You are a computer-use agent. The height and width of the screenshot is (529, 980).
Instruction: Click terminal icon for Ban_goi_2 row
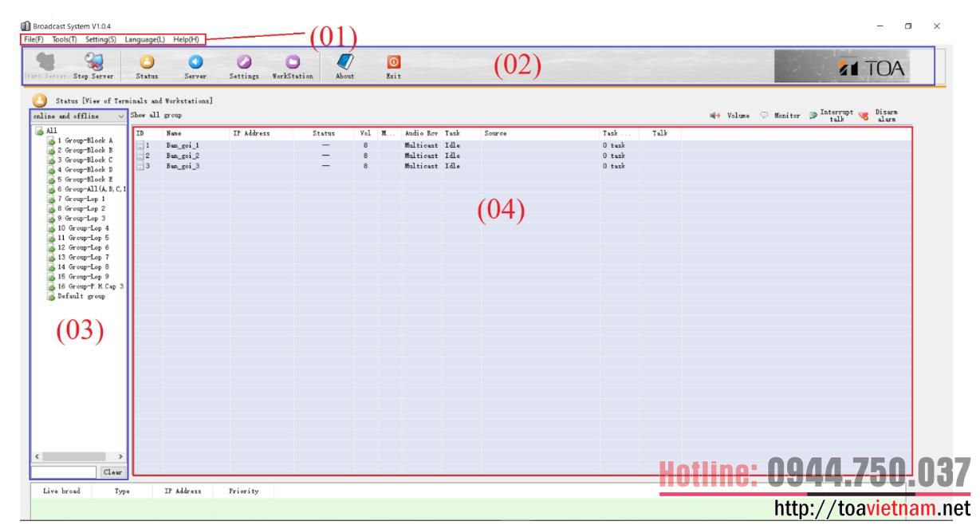click(140, 156)
